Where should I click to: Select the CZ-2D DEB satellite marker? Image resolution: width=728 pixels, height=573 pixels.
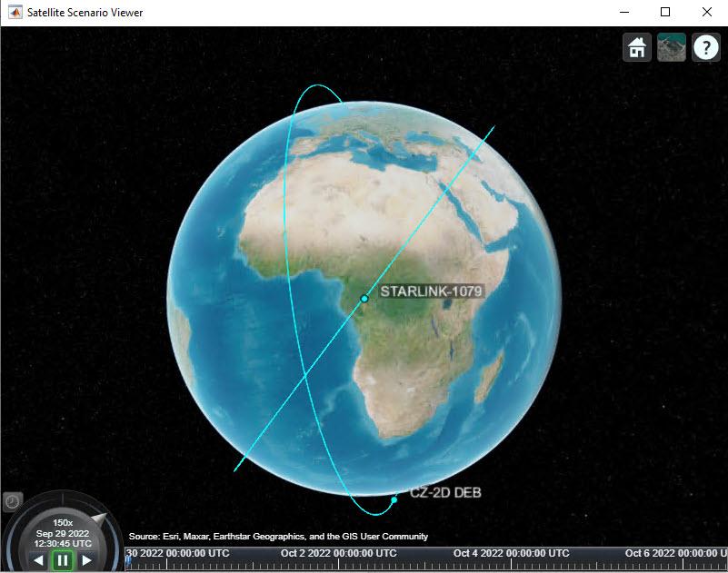click(394, 499)
